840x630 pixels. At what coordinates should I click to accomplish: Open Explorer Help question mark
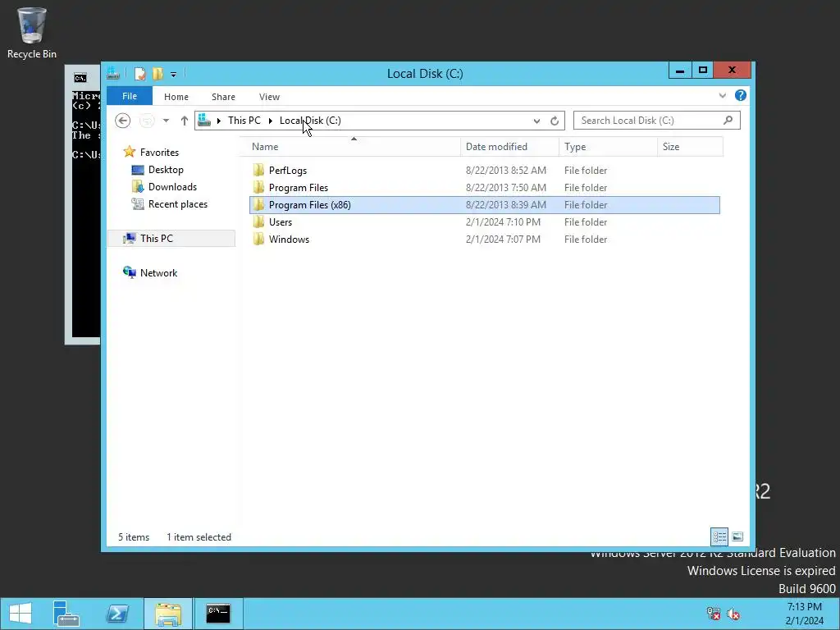[x=741, y=95]
